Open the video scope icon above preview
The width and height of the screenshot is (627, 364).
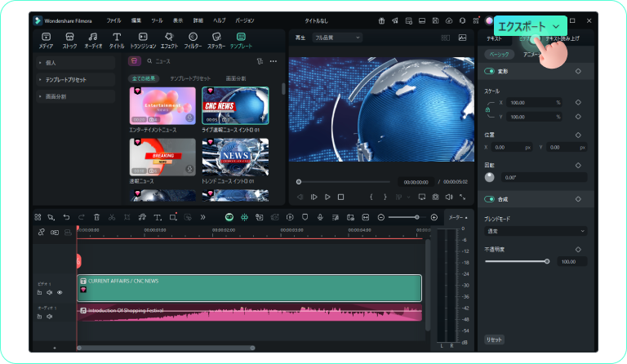point(462,38)
